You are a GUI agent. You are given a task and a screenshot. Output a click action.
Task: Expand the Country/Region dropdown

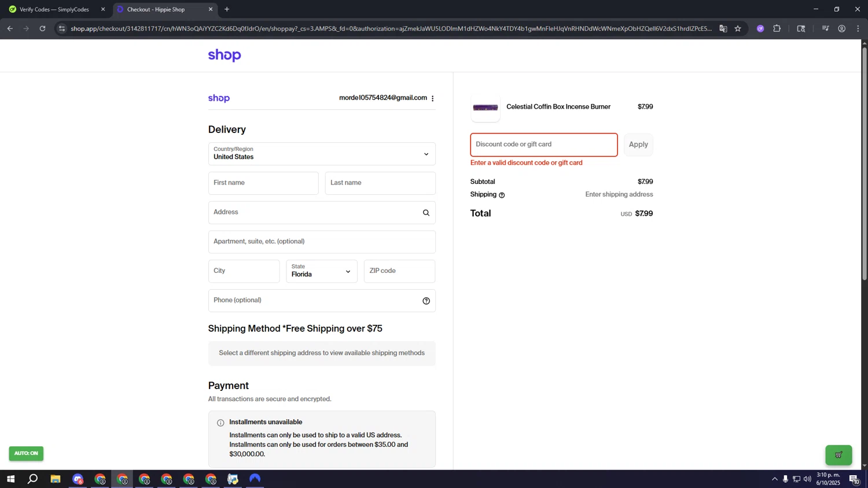click(x=322, y=154)
